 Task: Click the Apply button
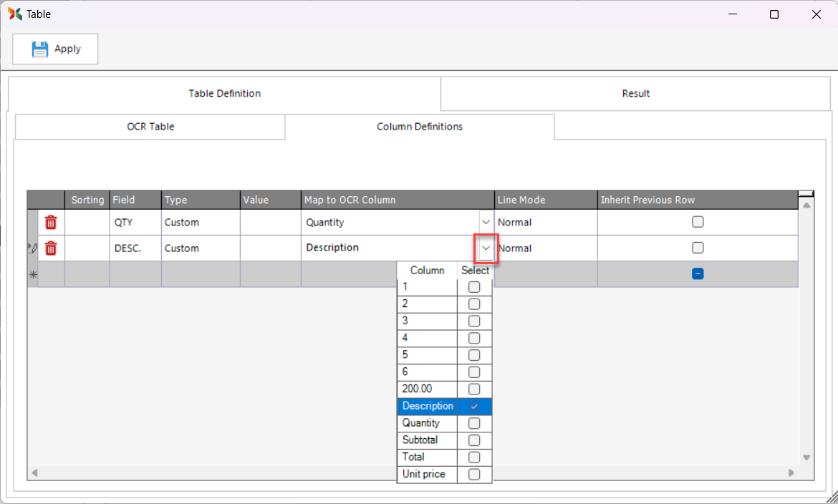(x=55, y=49)
